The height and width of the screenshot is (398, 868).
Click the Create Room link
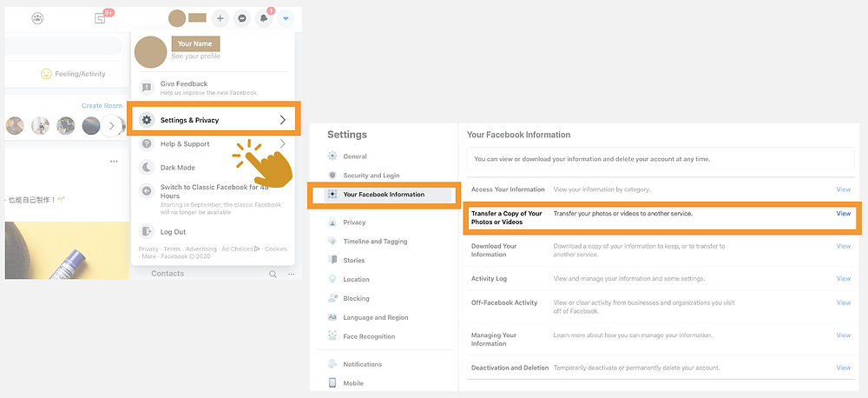pyautogui.click(x=102, y=105)
